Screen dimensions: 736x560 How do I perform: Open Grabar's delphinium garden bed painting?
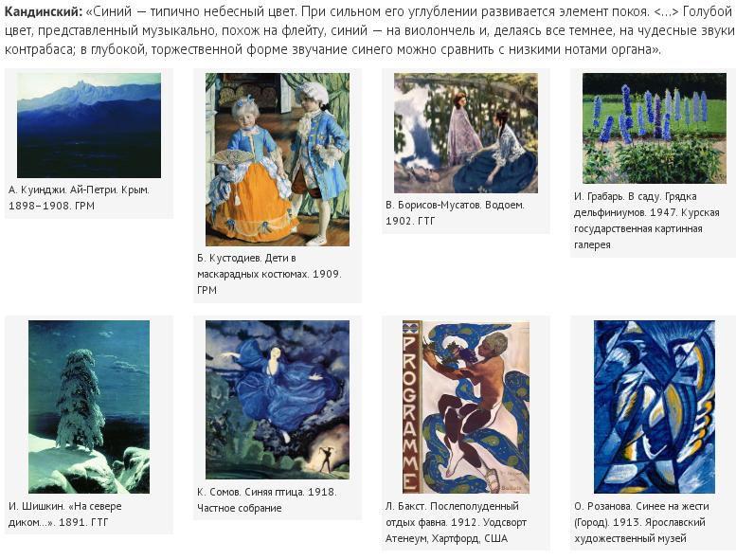pyautogui.click(x=655, y=128)
